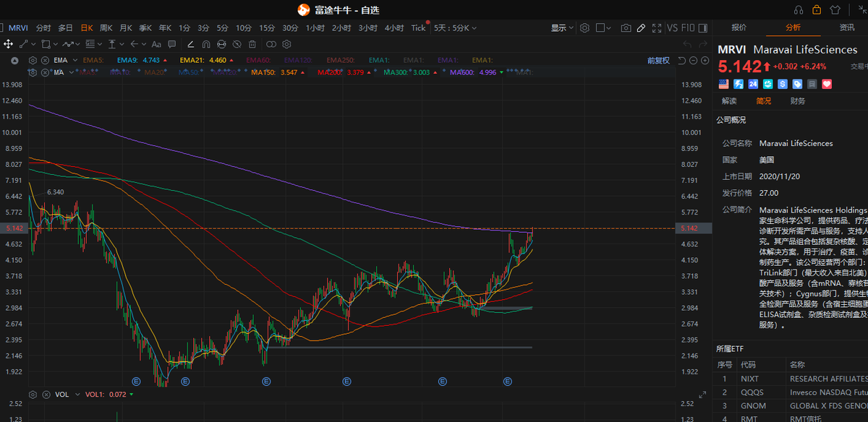Hide all drawings with eye-slash icon
Screen dimensions: 868x422
click(237, 44)
